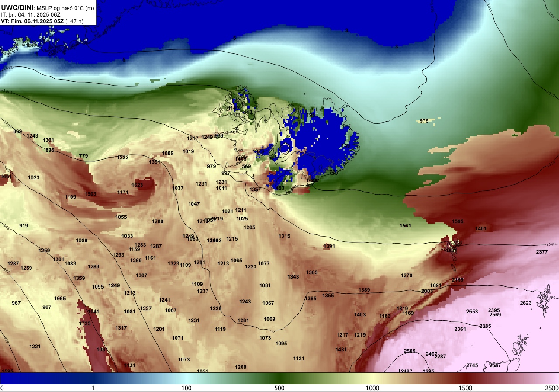The width and height of the screenshot is (559, 392).
Task: Click the 500 label on colour scale
Action: point(279,388)
